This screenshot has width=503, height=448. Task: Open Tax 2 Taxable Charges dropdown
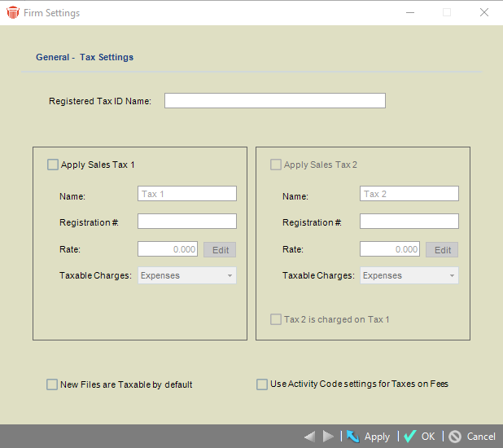[x=409, y=275]
